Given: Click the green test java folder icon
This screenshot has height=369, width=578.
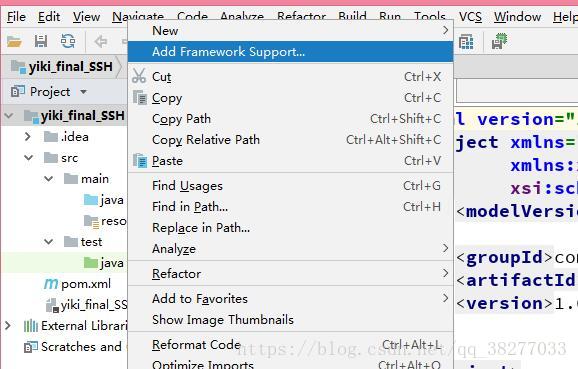Looking at the screenshot, I should tap(91, 263).
